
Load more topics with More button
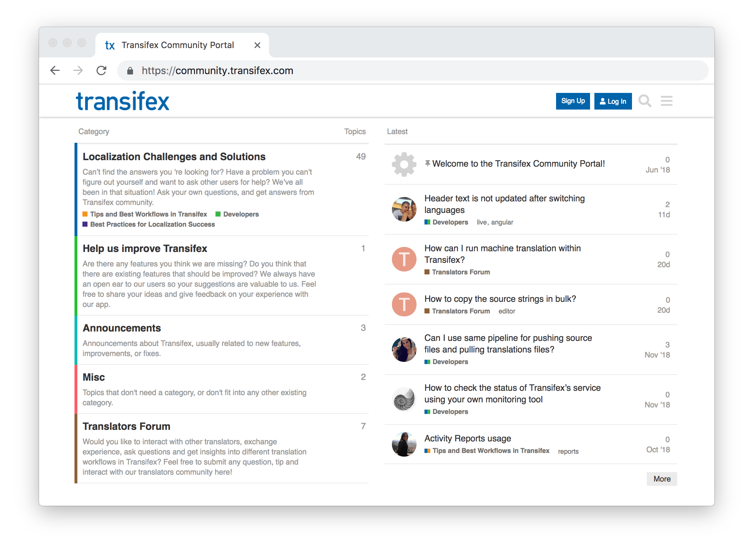click(662, 479)
